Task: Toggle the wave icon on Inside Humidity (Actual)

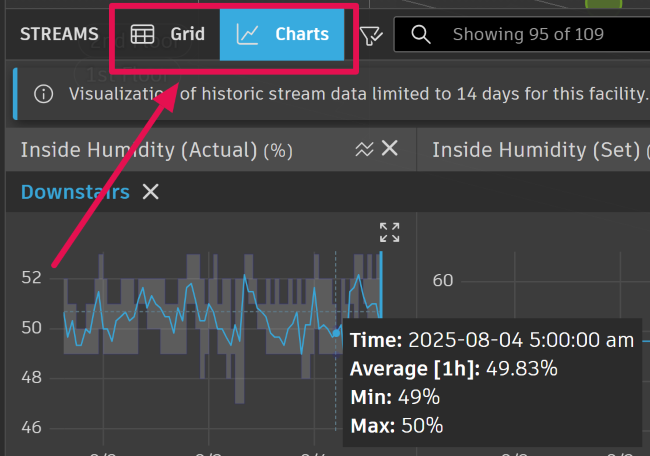Action: tap(364, 149)
